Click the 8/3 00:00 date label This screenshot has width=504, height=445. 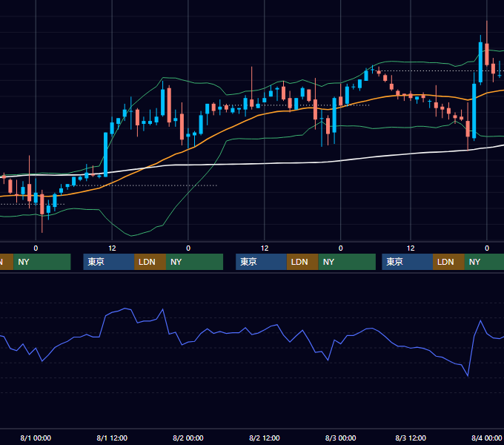340,438
